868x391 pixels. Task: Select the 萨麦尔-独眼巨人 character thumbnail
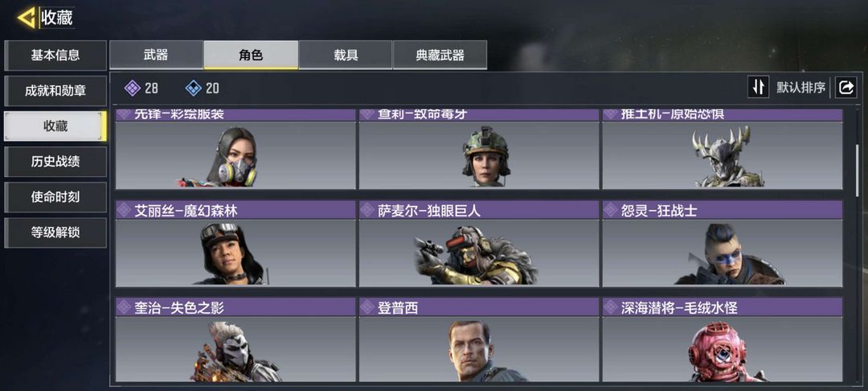(479, 253)
